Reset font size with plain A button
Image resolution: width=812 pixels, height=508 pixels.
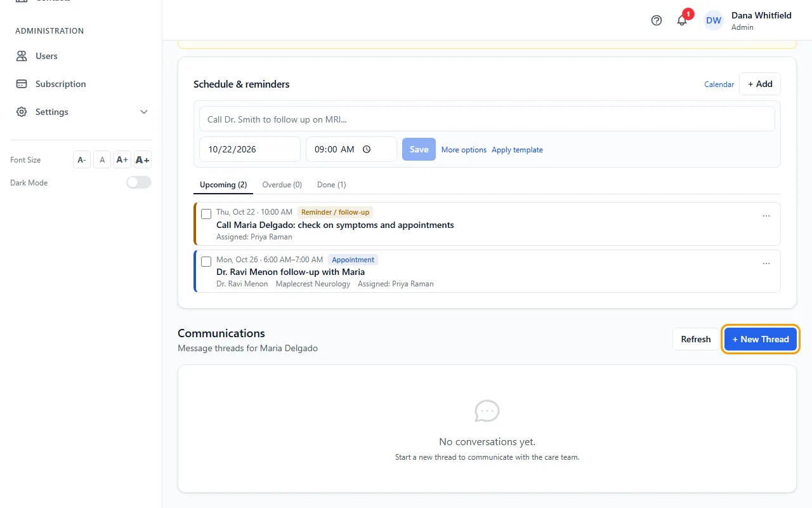click(x=102, y=160)
